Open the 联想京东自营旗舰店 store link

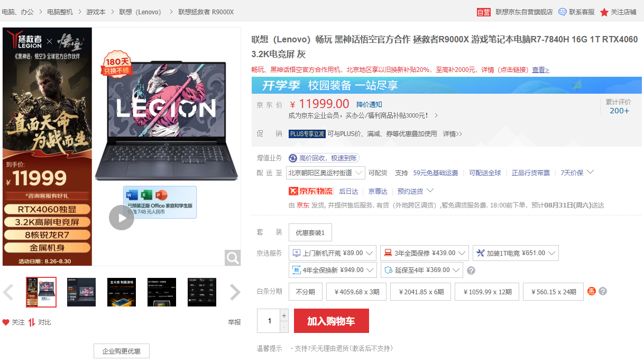[x=524, y=12]
